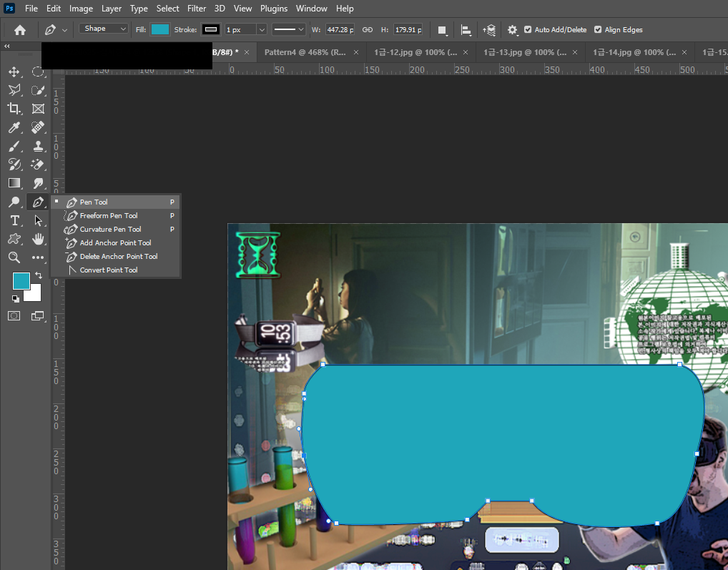Open path alignment options
This screenshot has height=570, width=728.
pos(466,30)
